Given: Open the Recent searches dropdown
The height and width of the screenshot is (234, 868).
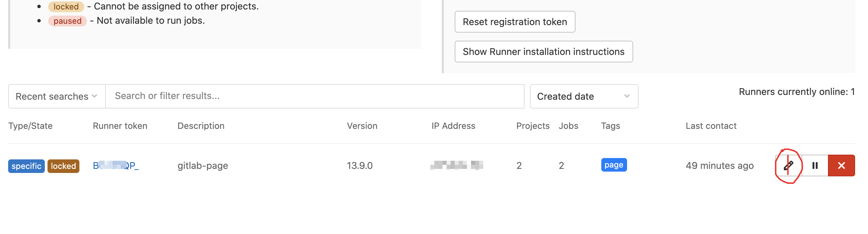Looking at the screenshot, I should tap(56, 96).
